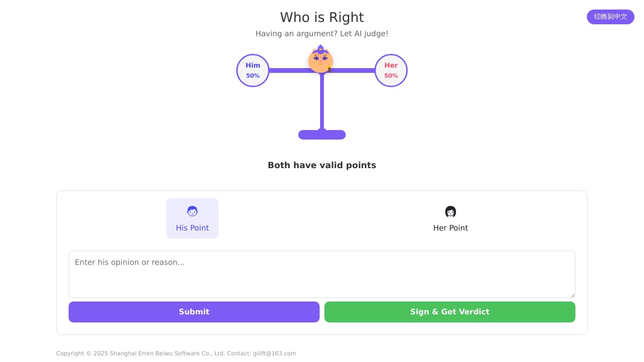Click the girl face icon

coord(451,211)
